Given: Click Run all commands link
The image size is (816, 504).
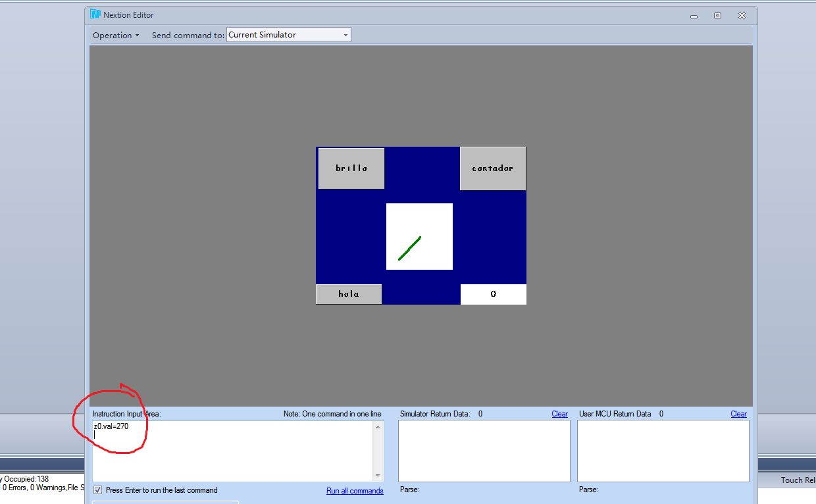Looking at the screenshot, I should pyautogui.click(x=355, y=491).
